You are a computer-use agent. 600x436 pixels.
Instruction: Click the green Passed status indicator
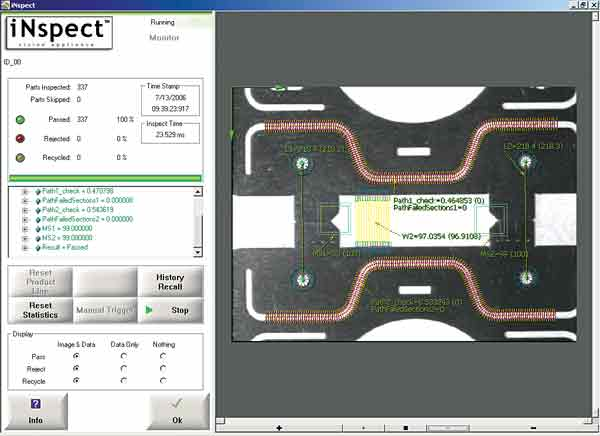click(x=19, y=119)
